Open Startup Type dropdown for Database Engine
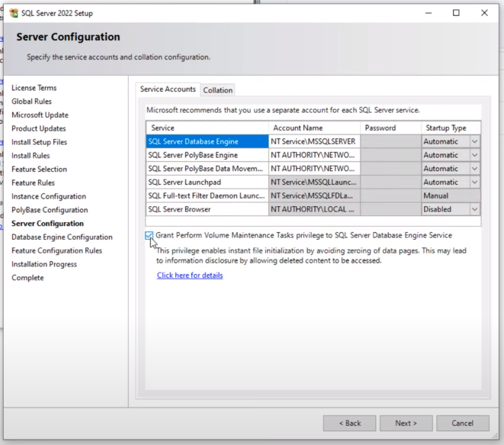The image size is (504, 445). [475, 141]
